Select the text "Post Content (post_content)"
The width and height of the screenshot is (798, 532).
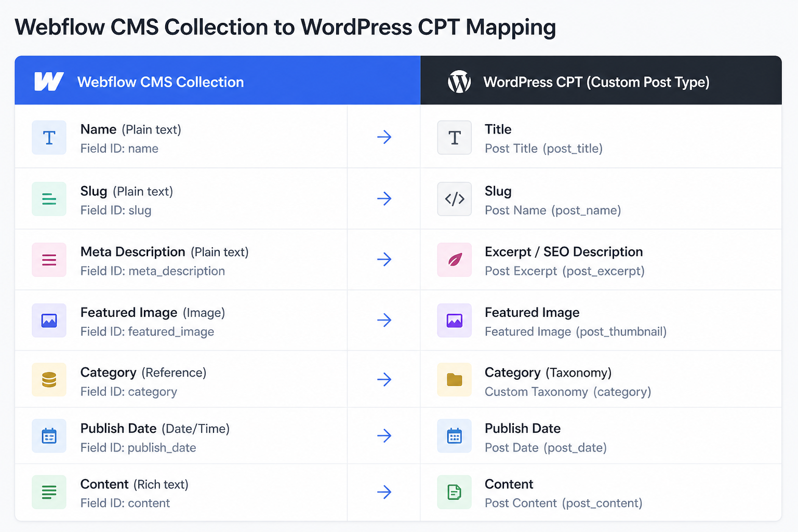coord(564,503)
